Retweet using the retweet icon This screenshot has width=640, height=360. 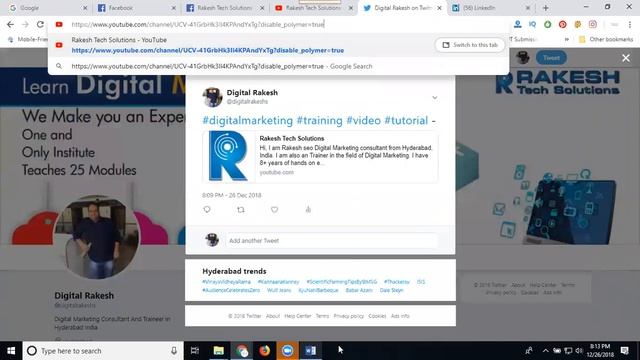tap(241, 209)
